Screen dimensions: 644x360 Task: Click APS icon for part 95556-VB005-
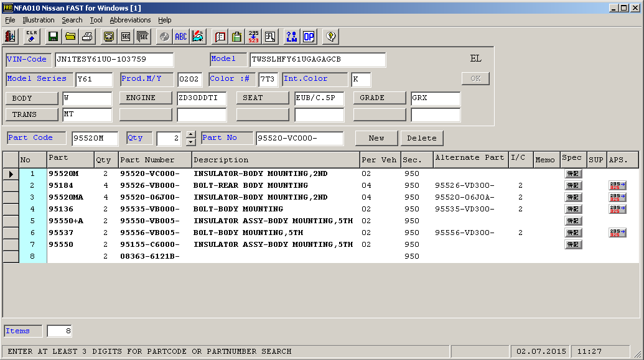(x=617, y=233)
